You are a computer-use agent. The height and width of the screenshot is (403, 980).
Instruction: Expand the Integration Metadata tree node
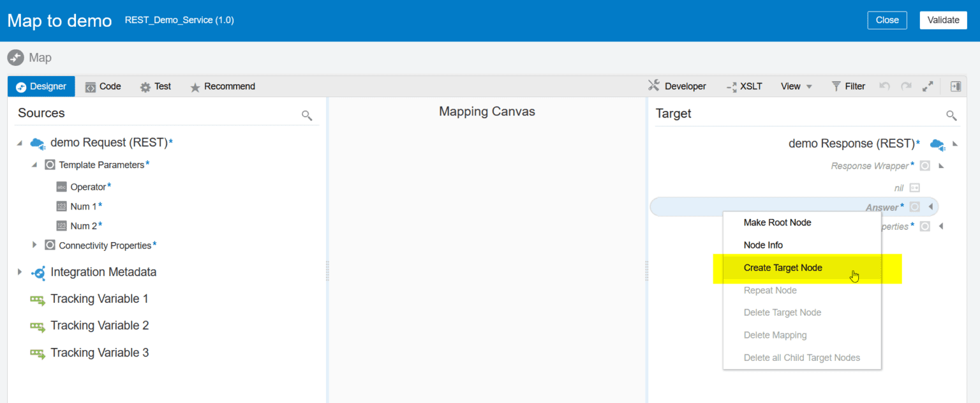[20, 272]
